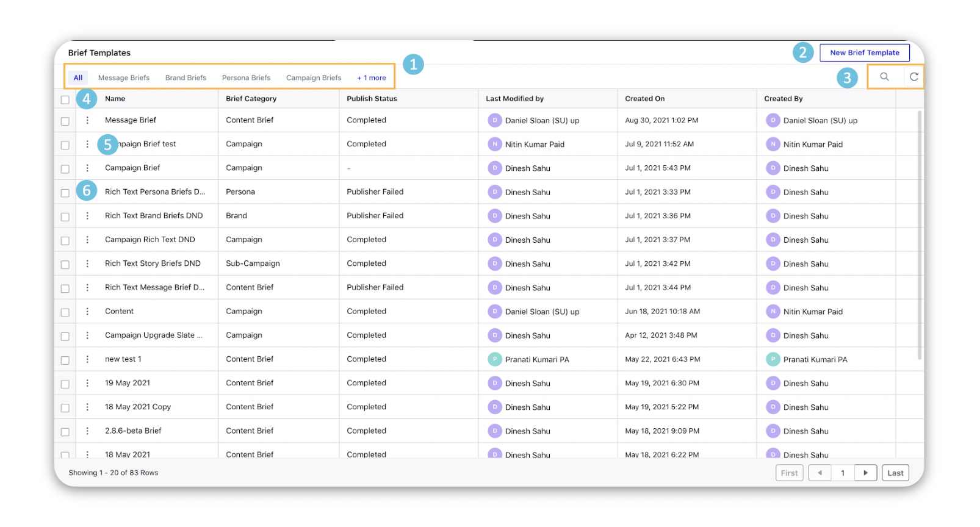Click the page number 1 field

click(x=843, y=473)
